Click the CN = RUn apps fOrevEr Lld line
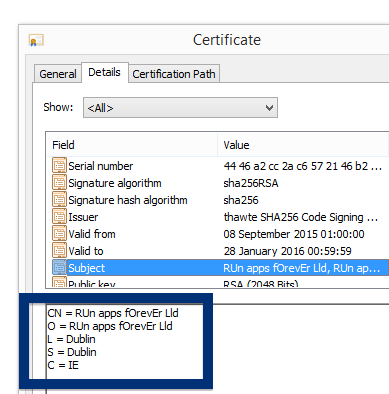This screenshot has height=394, width=389. point(113,313)
